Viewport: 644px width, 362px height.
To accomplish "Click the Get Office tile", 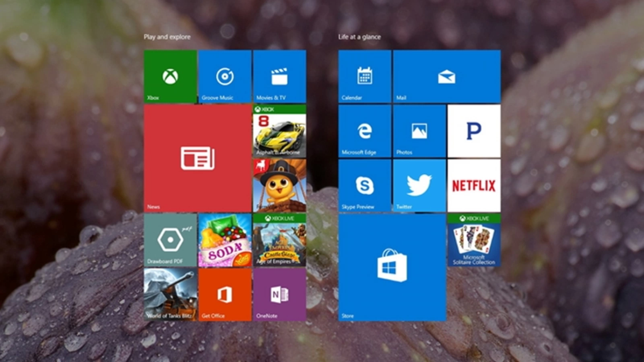I will (x=225, y=295).
